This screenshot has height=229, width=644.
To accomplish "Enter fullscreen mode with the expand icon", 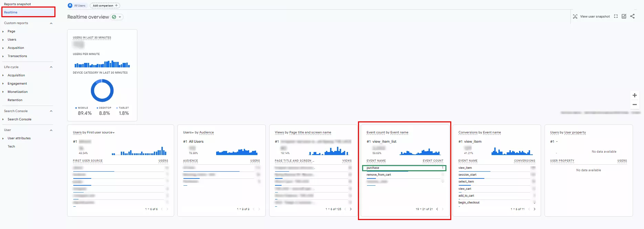I will [x=616, y=16].
